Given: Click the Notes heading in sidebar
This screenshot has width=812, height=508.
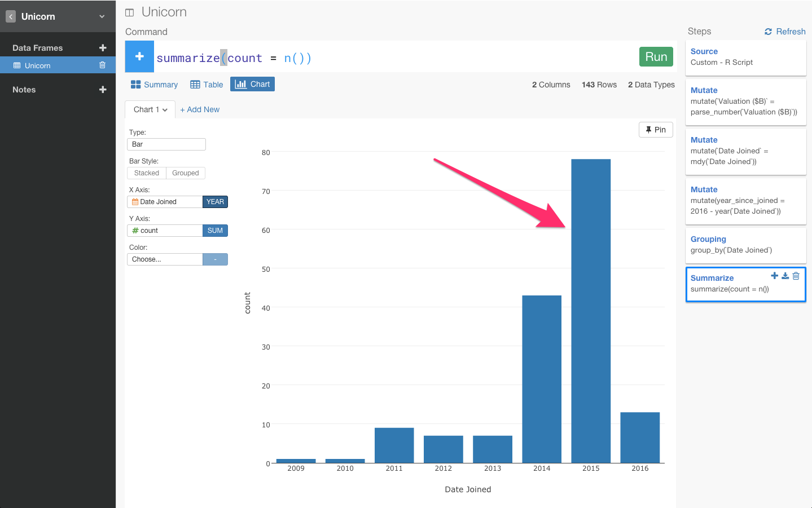Looking at the screenshot, I should click(x=24, y=90).
